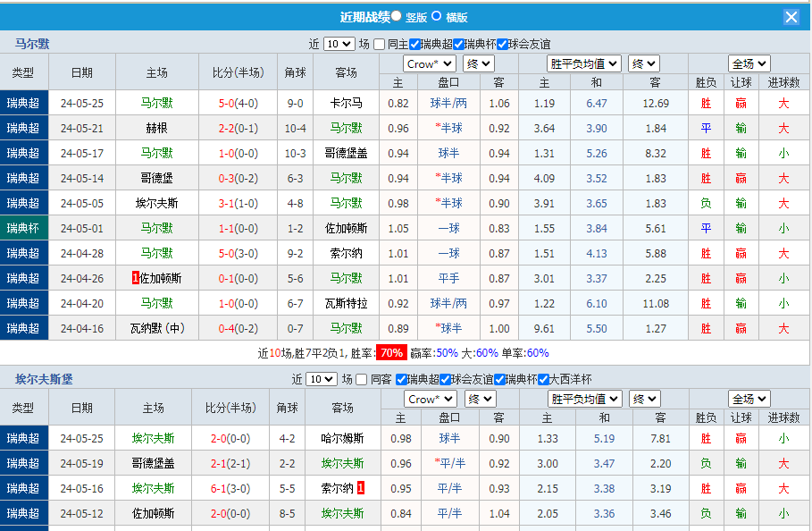Open the 终 dropdown beside Crow selector
Viewport: 812px width, 531px height.
[x=478, y=63]
